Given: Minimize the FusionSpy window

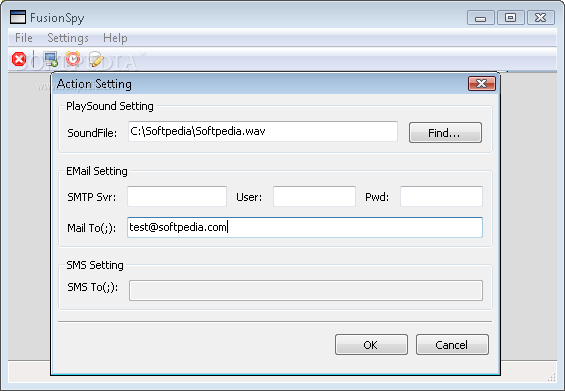Looking at the screenshot, I should click(x=481, y=18).
